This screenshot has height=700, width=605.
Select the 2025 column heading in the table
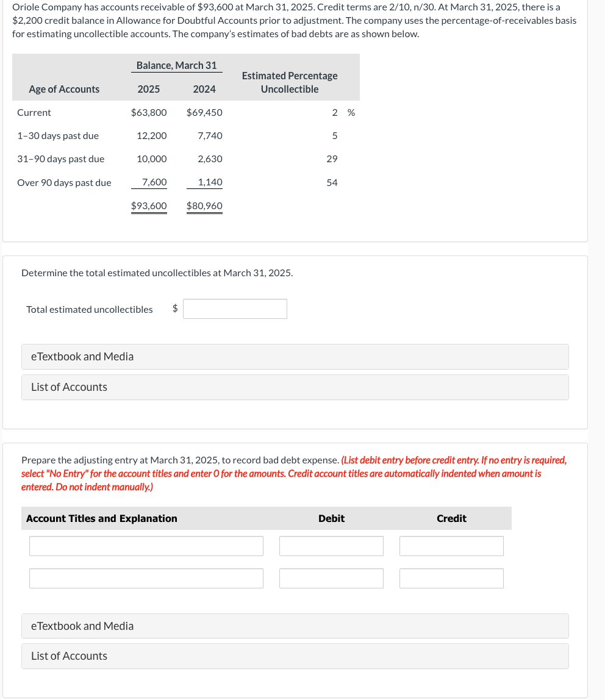pyautogui.click(x=149, y=89)
